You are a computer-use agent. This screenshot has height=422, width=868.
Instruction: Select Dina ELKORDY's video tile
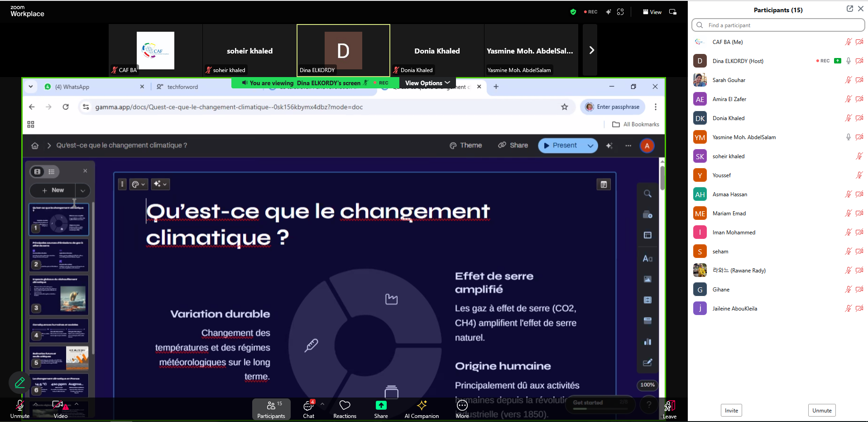(x=343, y=50)
